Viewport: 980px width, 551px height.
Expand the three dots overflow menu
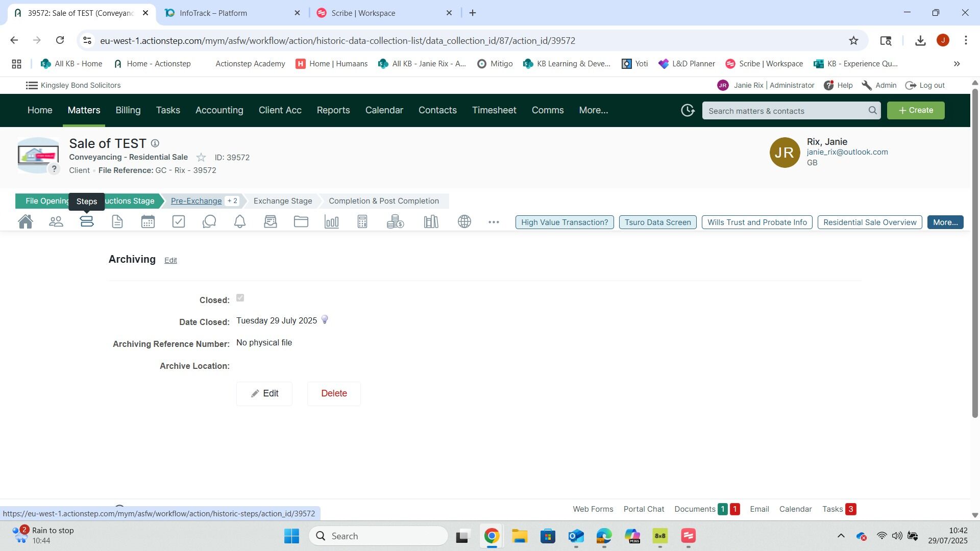494,222
